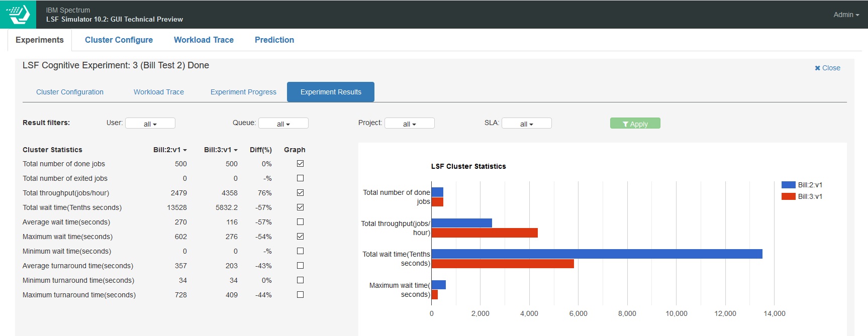Open the Workload Trace main tab

(x=204, y=40)
